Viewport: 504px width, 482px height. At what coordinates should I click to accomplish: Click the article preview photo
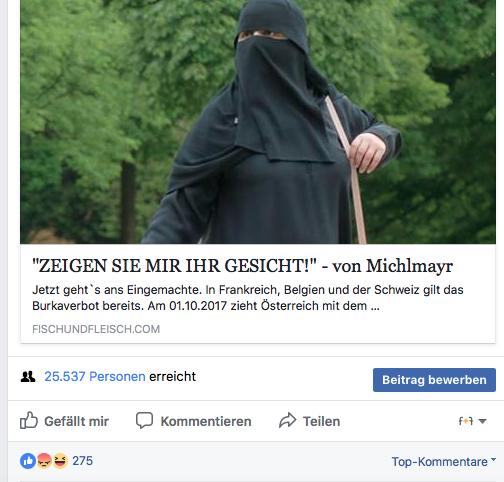tap(258, 122)
